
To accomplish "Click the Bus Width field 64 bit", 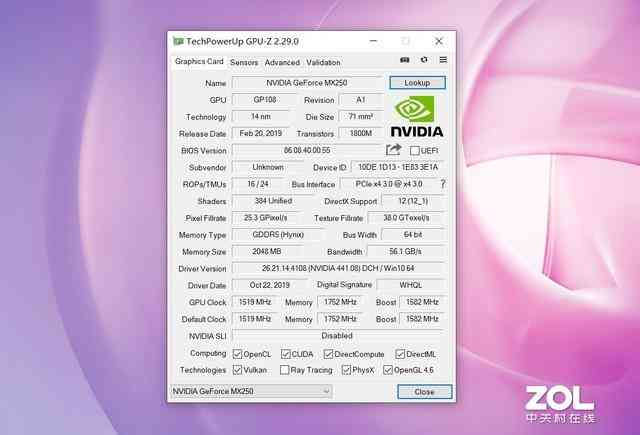I will point(413,235).
